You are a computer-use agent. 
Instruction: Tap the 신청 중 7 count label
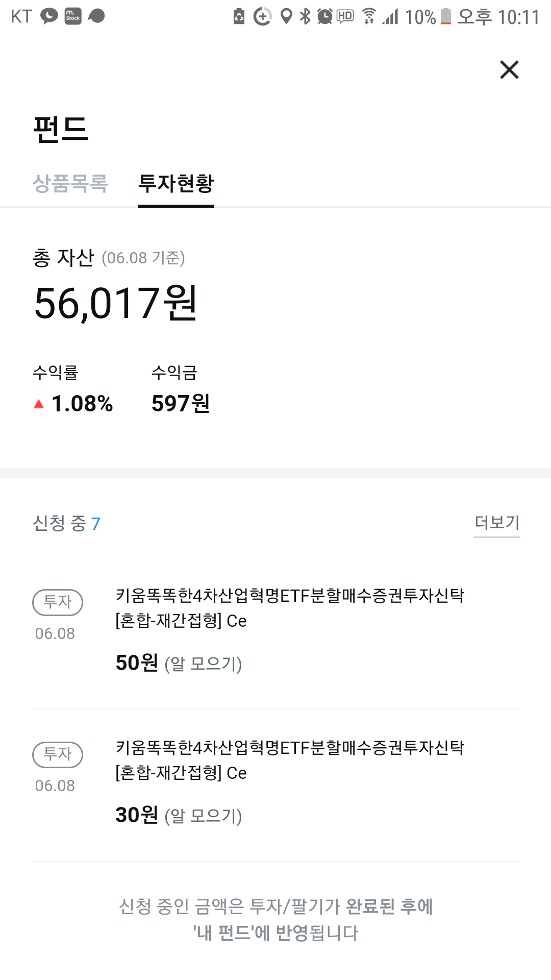(x=66, y=523)
